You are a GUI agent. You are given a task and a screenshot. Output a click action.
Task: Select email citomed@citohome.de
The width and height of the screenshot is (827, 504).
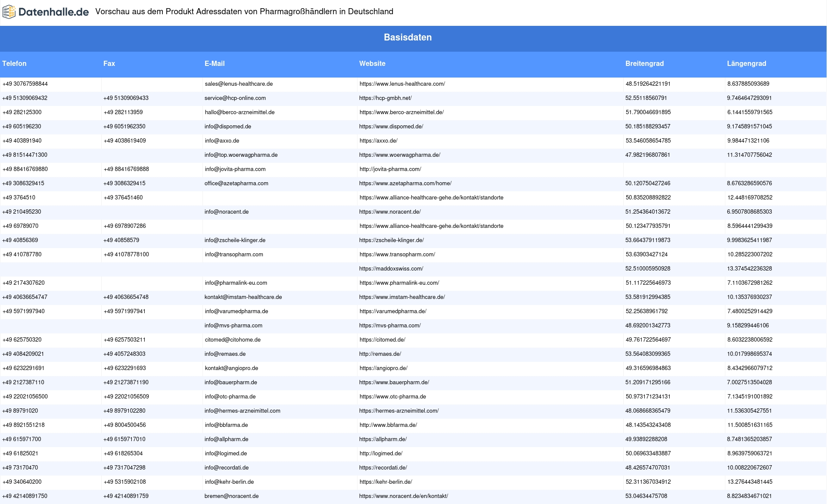coord(233,340)
